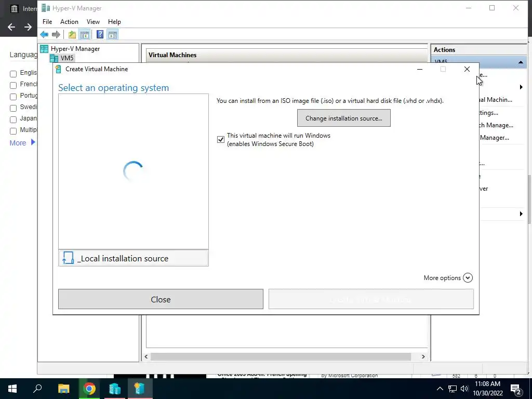Image resolution: width=532 pixels, height=399 pixels.
Task: Open the Windows Start menu
Action: (x=12, y=389)
